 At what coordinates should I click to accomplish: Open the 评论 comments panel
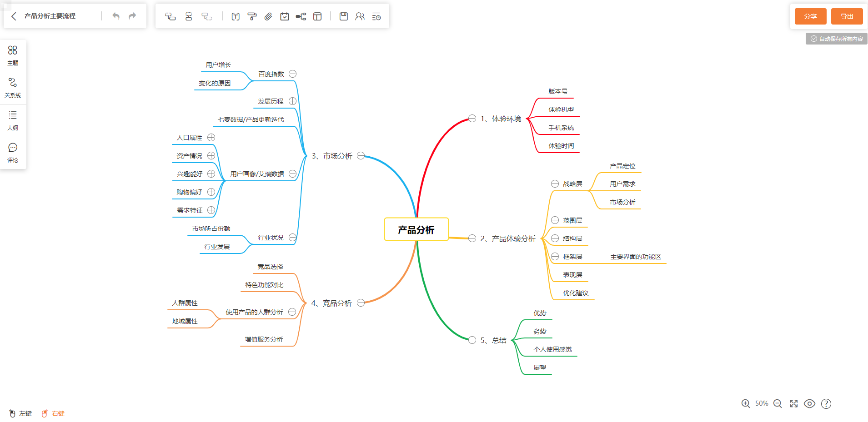click(x=13, y=153)
